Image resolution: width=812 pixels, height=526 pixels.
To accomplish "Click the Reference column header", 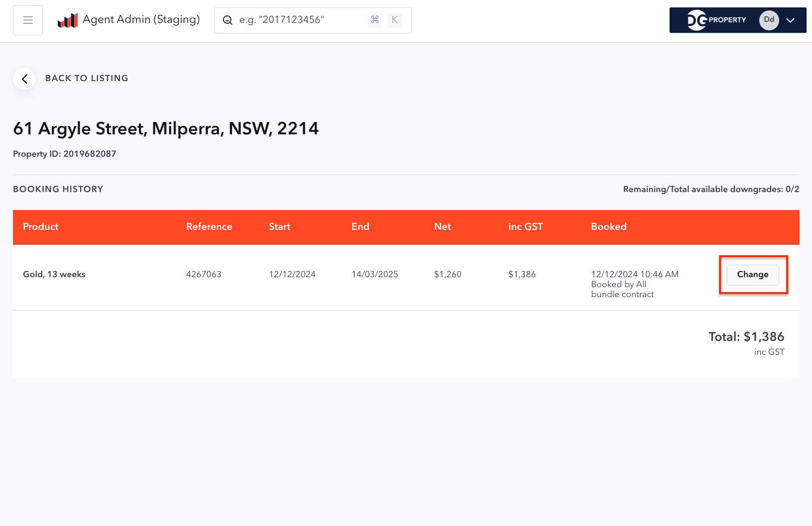I will coord(209,227).
